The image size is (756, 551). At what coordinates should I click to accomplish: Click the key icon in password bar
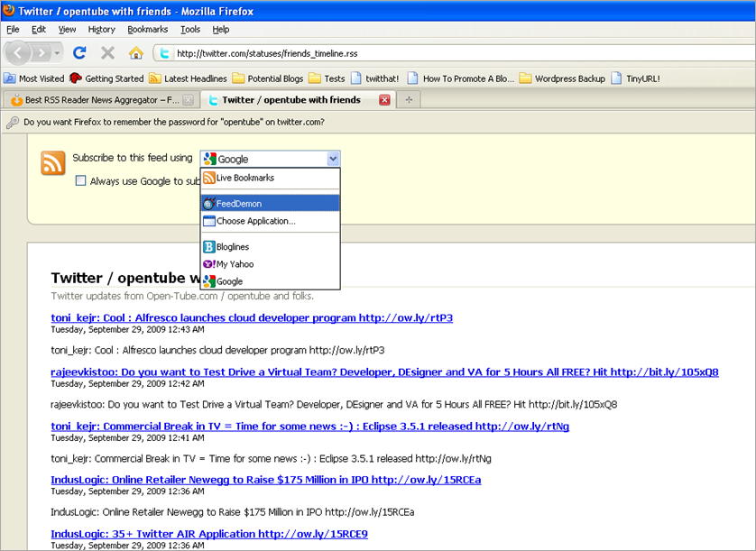click(13, 123)
